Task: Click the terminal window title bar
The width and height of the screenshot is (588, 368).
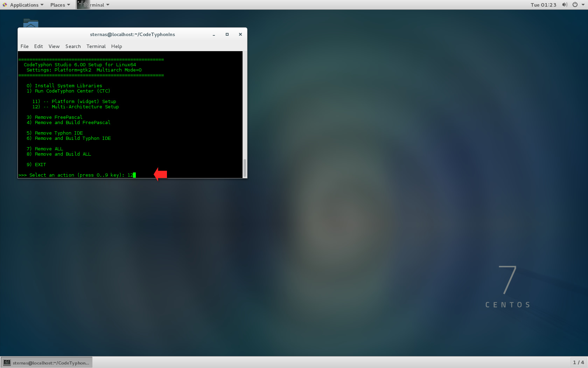Action: 132,34
